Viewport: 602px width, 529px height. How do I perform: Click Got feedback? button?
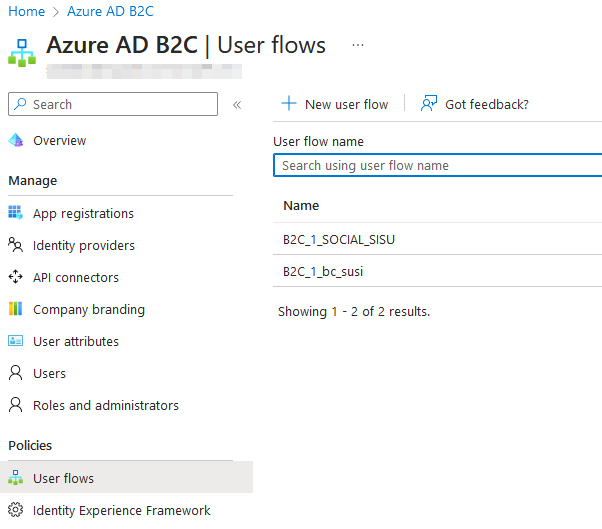pyautogui.click(x=475, y=104)
